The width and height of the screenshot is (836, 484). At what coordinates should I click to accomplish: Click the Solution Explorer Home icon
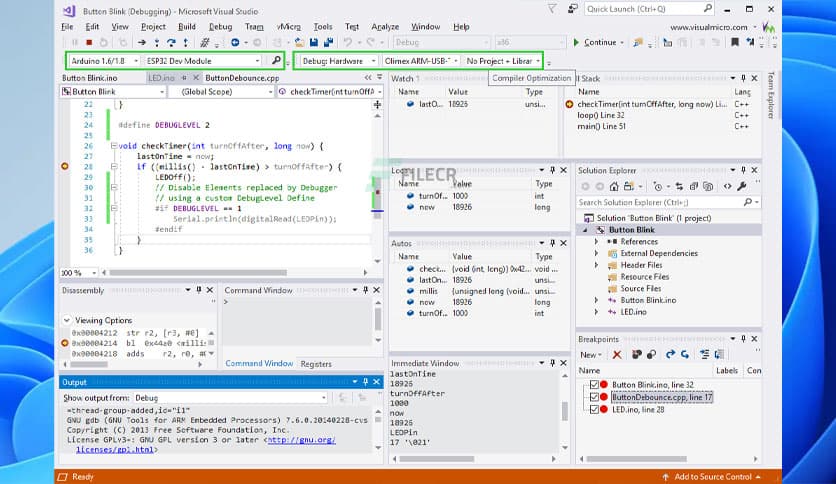tap(614, 186)
